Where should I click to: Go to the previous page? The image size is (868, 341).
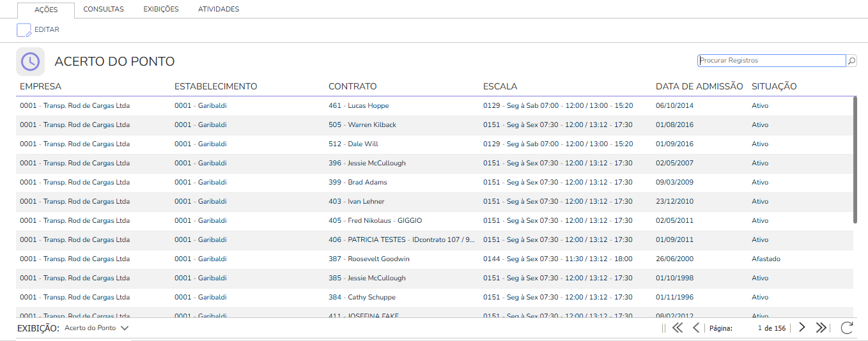(x=696, y=328)
